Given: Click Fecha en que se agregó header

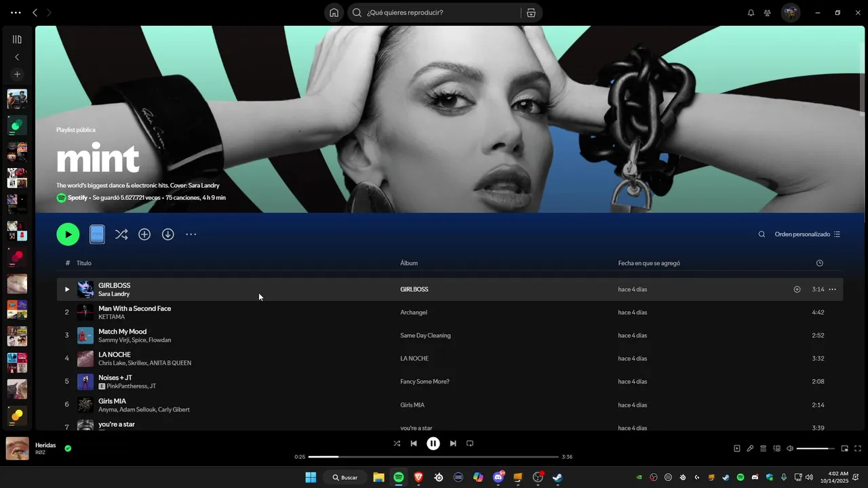Looking at the screenshot, I should coord(649,263).
